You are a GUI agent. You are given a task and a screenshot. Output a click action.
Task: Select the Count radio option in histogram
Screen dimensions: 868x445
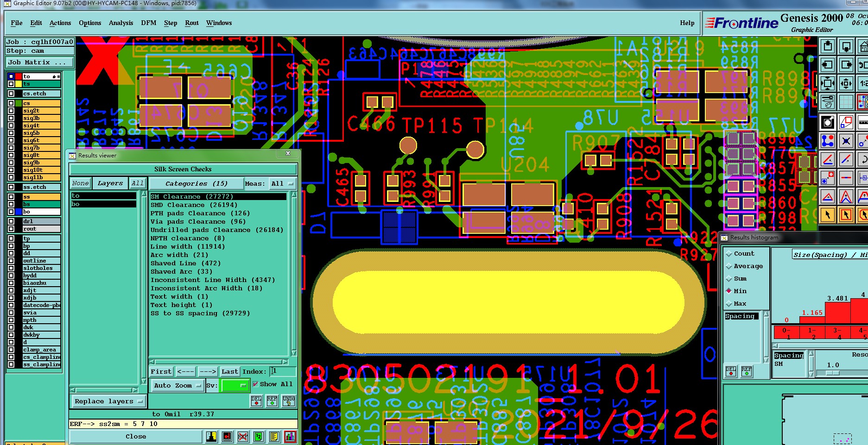pyautogui.click(x=729, y=254)
